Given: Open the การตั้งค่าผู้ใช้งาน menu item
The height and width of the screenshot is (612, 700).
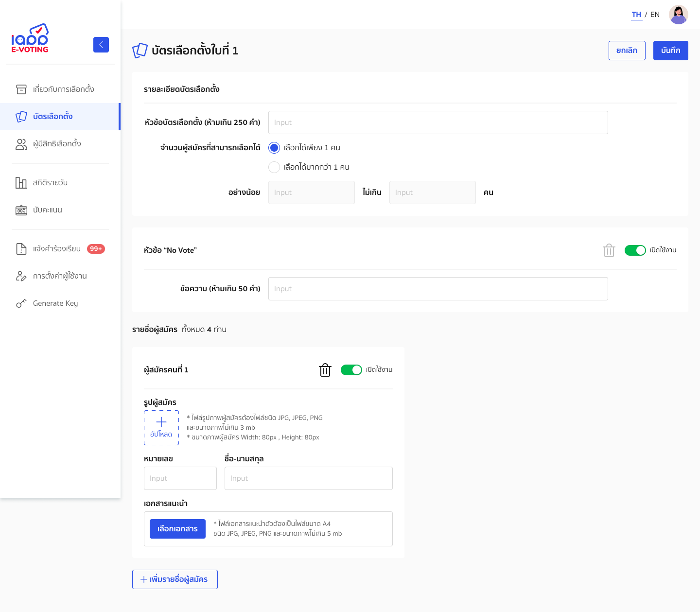Looking at the screenshot, I should (60, 276).
